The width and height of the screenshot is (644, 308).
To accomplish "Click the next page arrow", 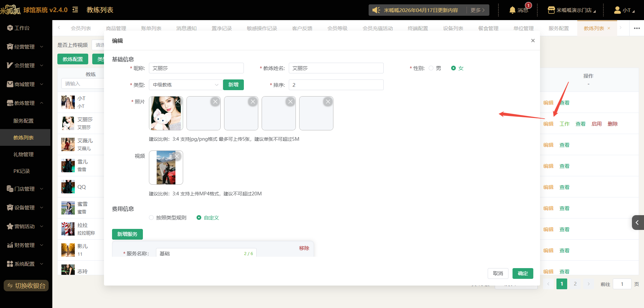I will point(589,284).
